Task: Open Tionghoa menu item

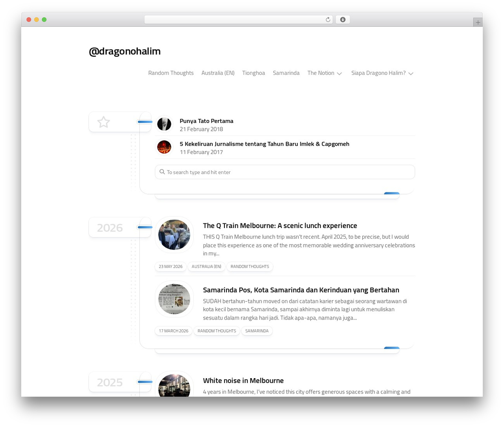Action: (x=254, y=73)
